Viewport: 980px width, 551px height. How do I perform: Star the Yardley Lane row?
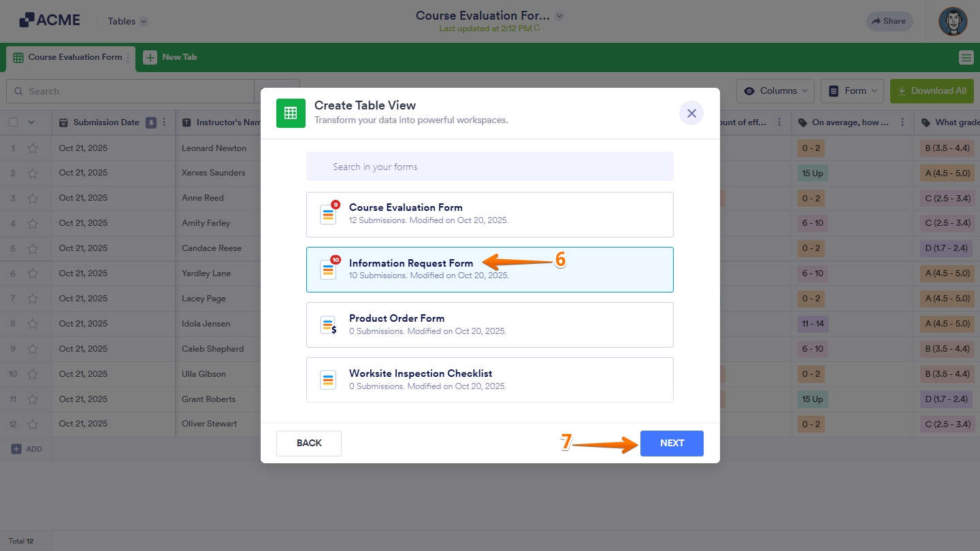(x=32, y=273)
